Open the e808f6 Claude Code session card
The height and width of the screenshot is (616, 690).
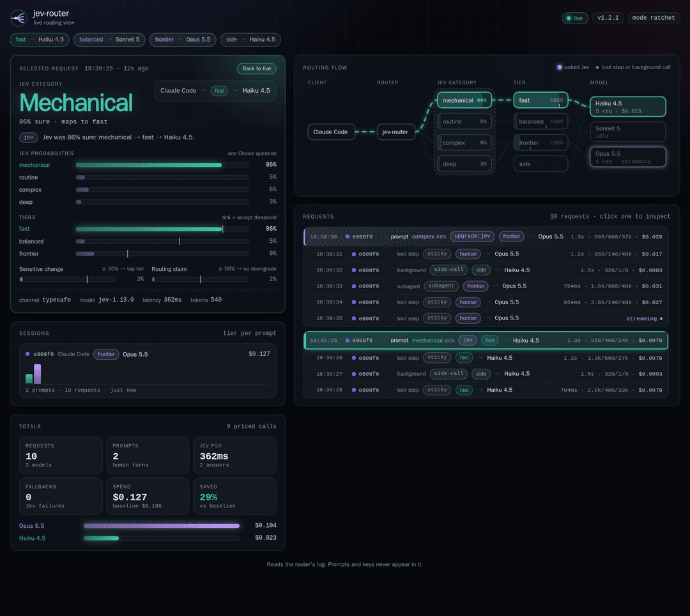click(x=148, y=371)
